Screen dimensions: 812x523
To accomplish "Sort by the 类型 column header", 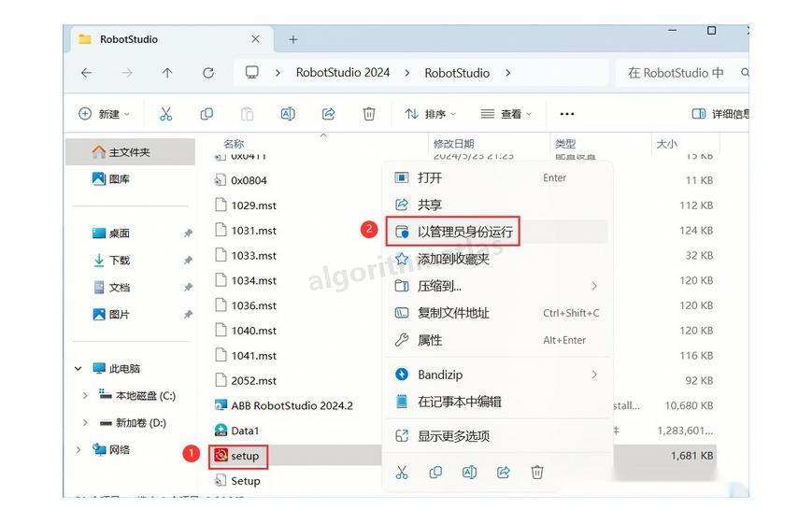I will click(565, 144).
